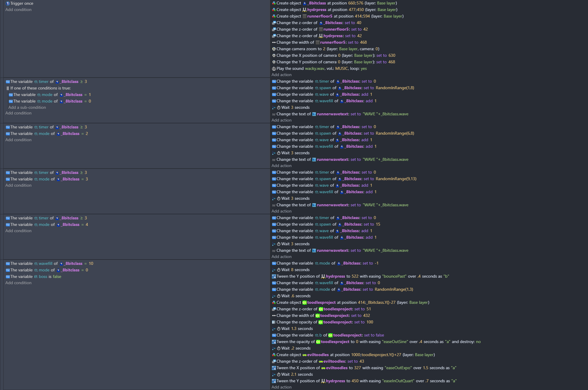The height and width of the screenshot is (390, 588).
Task: Select the mode of _8bitclass = 1 sub-condition
Action: coord(50,95)
